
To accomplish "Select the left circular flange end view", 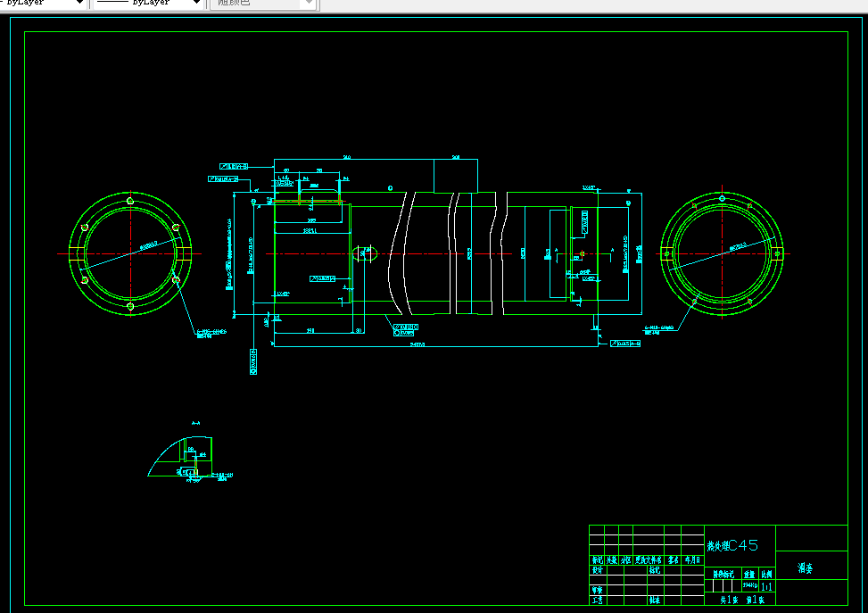I will (130, 253).
